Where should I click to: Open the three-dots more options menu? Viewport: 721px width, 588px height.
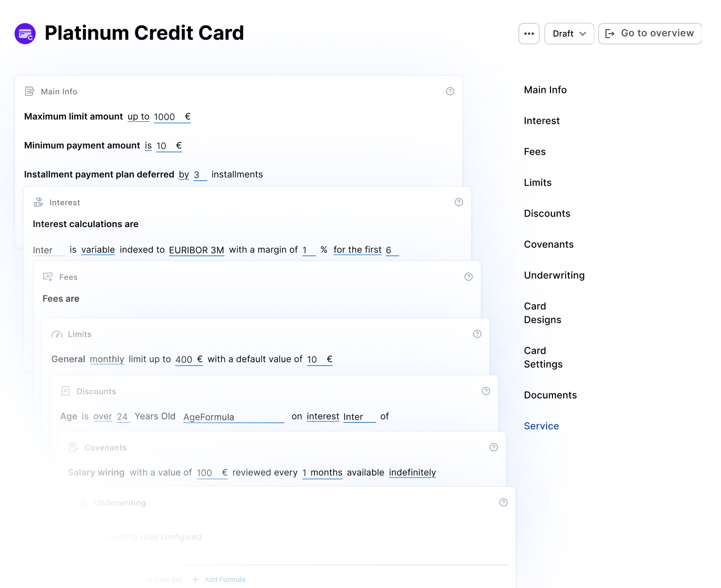(x=529, y=34)
